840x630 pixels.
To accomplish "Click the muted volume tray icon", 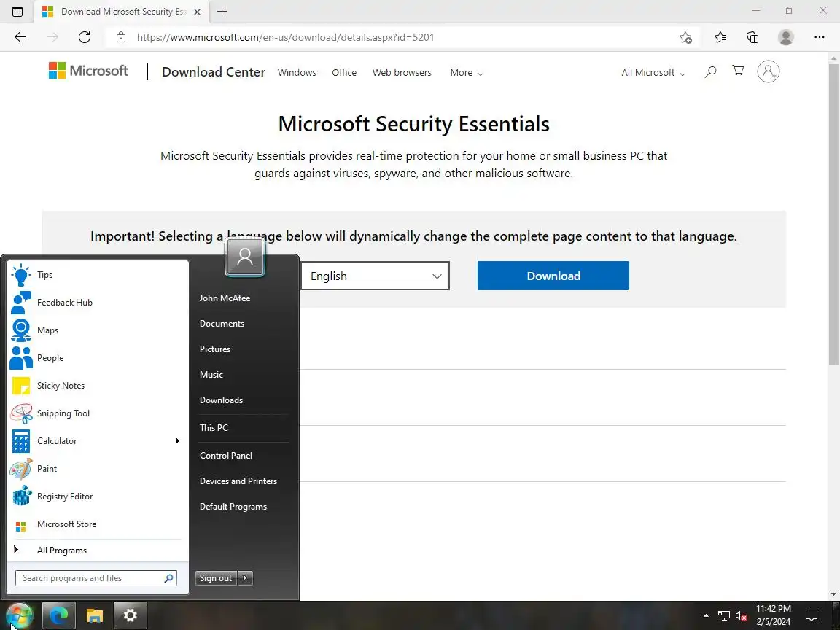I will click(x=741, y=616).
